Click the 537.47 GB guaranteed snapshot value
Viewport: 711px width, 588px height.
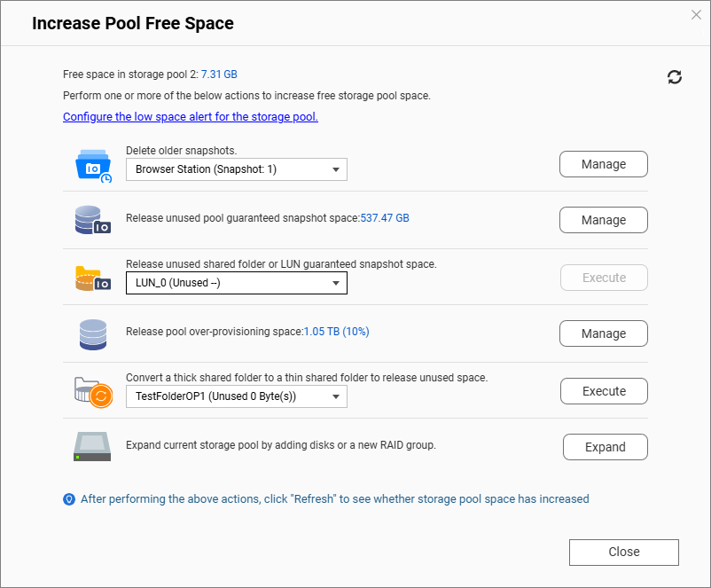[385, 218]
